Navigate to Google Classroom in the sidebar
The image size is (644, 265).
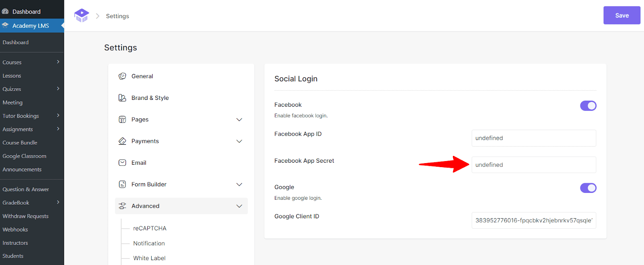[25, 156]
